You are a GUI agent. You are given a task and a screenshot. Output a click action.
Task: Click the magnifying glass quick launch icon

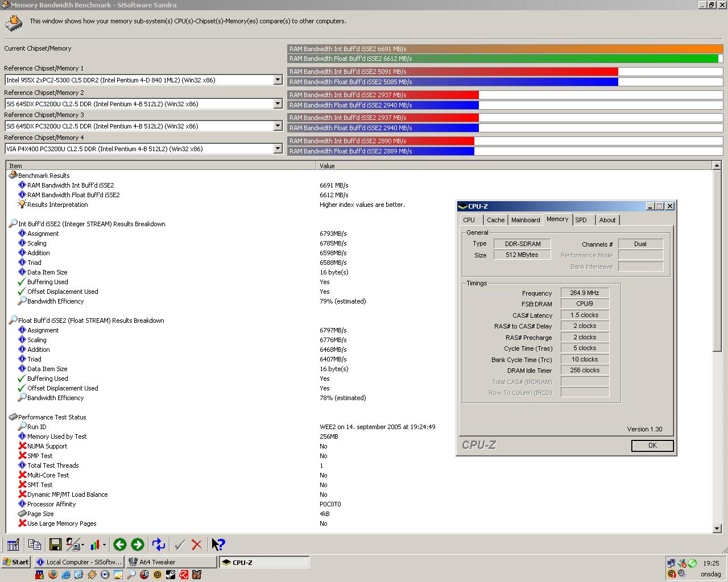click(x=131, y=575)
